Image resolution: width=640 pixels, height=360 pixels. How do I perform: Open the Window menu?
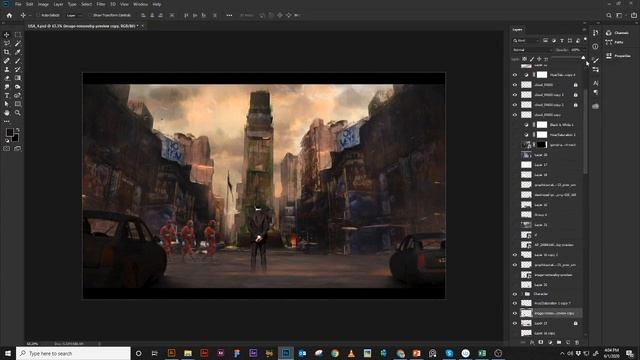tap(140, 4)
